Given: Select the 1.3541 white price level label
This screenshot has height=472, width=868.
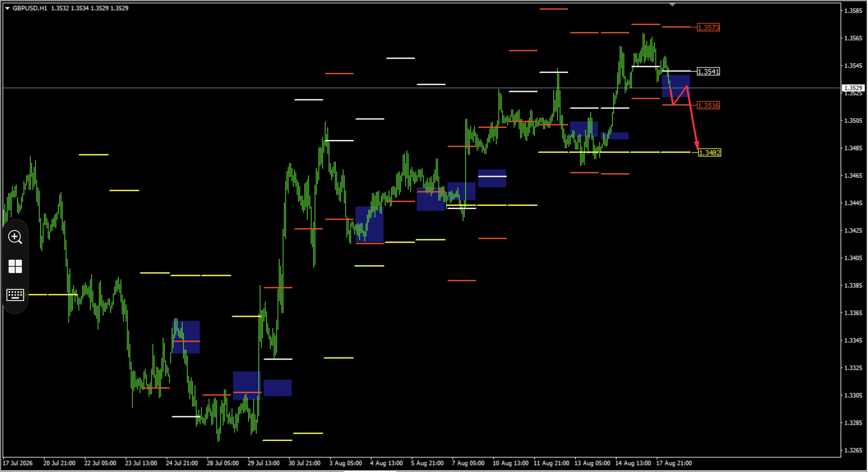Looking at the screenshot, I should click(x=708, y=72).
